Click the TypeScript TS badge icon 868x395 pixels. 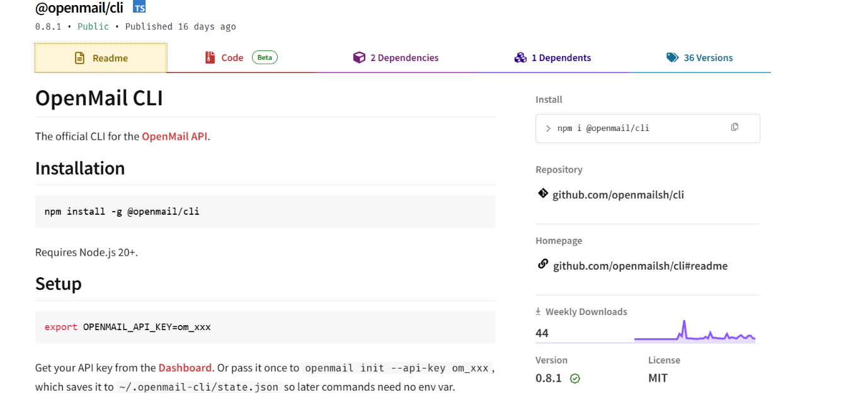pos(139,8)
